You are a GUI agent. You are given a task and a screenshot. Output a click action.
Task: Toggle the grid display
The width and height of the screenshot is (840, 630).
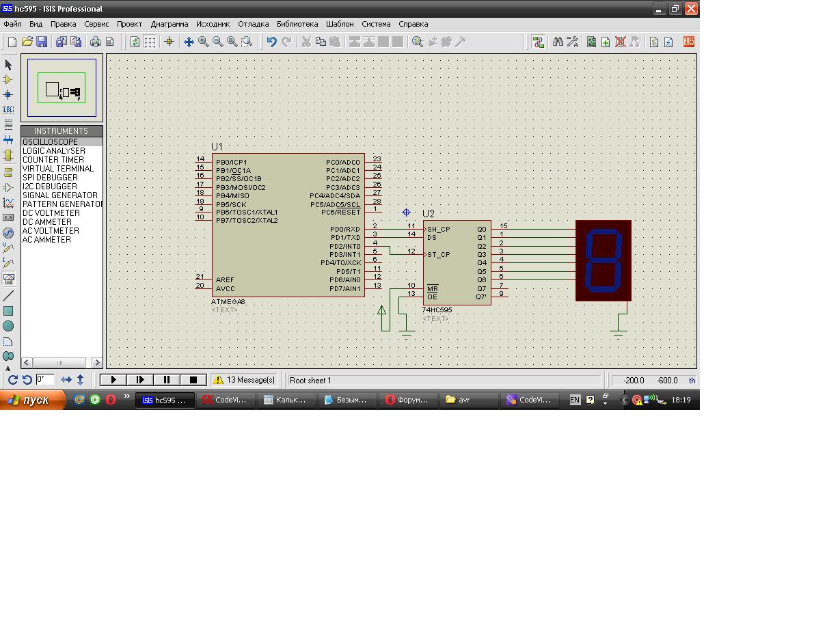(x=150, y=42)
